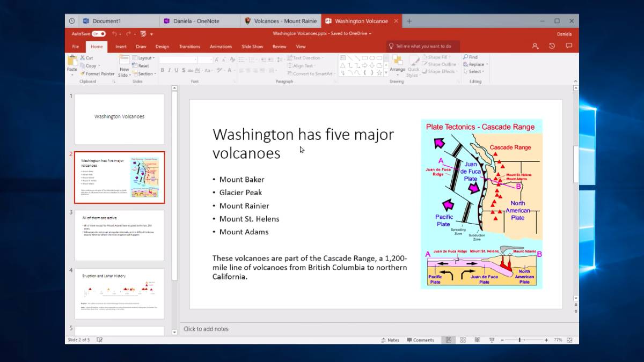
Task: Select the triangle shape in shapes gallery
Action: 342,65
